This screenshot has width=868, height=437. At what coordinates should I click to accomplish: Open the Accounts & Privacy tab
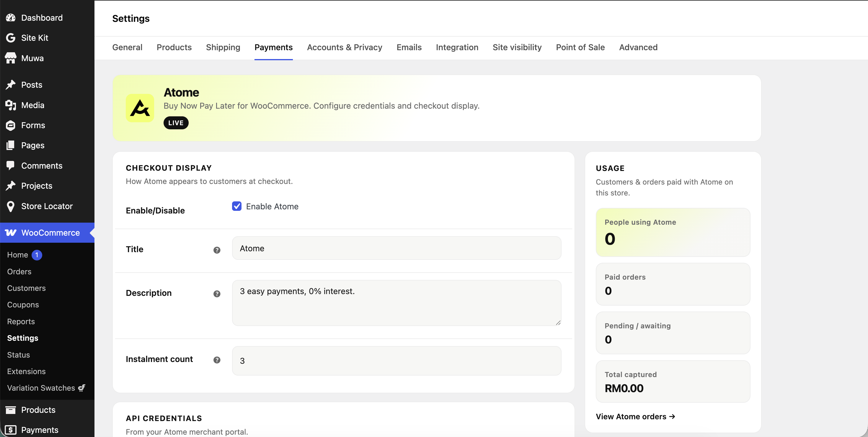344,48
